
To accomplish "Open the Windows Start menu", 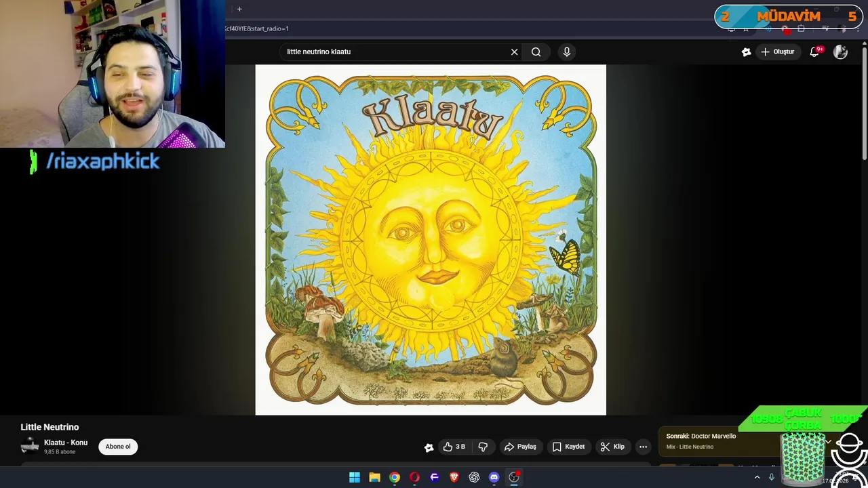I will click(355, 477).
